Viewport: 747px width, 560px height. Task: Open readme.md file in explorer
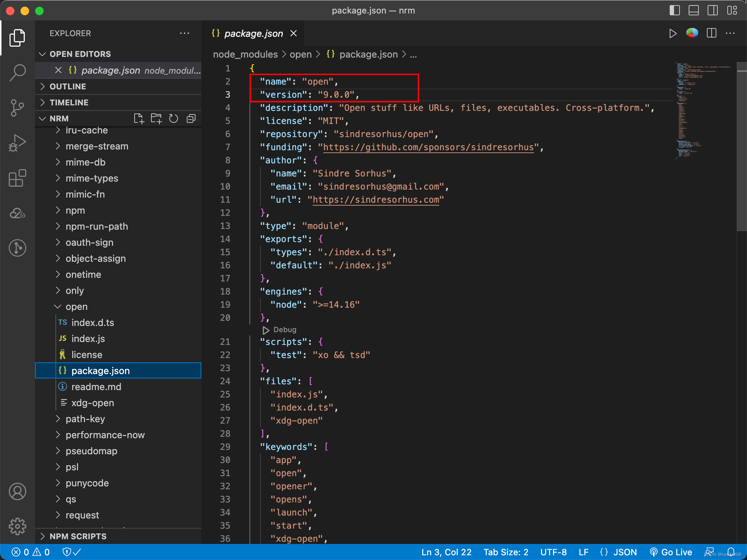(118, 387)
